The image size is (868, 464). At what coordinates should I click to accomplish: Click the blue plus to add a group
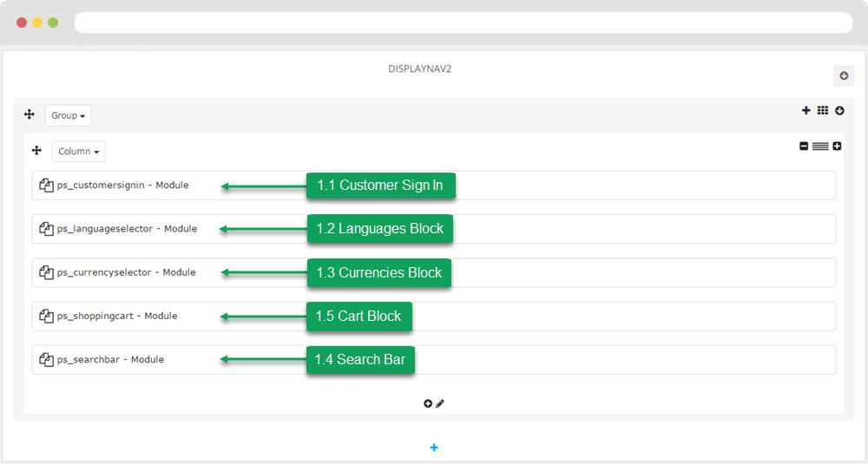(x=434, y=448)
